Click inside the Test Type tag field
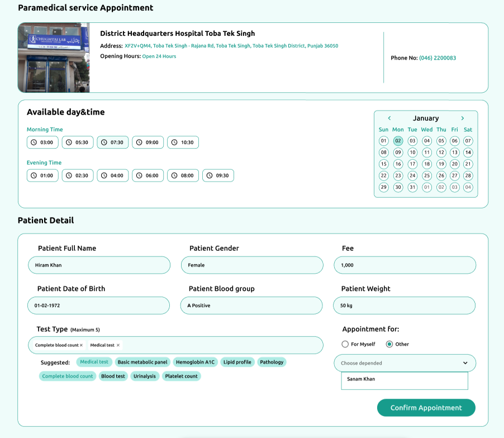The width and height of the screenshot is (504, 438). (x=175, y=345)
